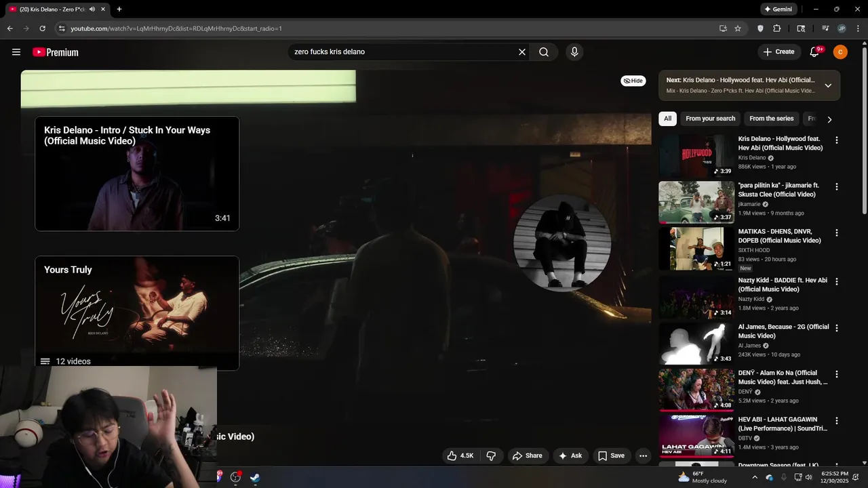Open options for DENŸ Alam Ko Na video

pyautogui.click(x=837, y=374)
